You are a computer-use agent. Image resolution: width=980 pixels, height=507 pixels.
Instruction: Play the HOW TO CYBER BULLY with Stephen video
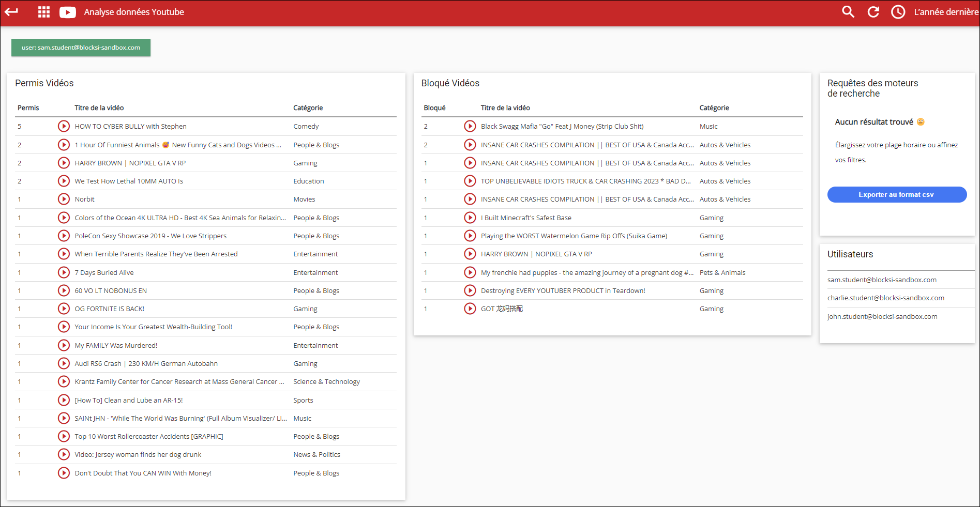click(64, 126)
